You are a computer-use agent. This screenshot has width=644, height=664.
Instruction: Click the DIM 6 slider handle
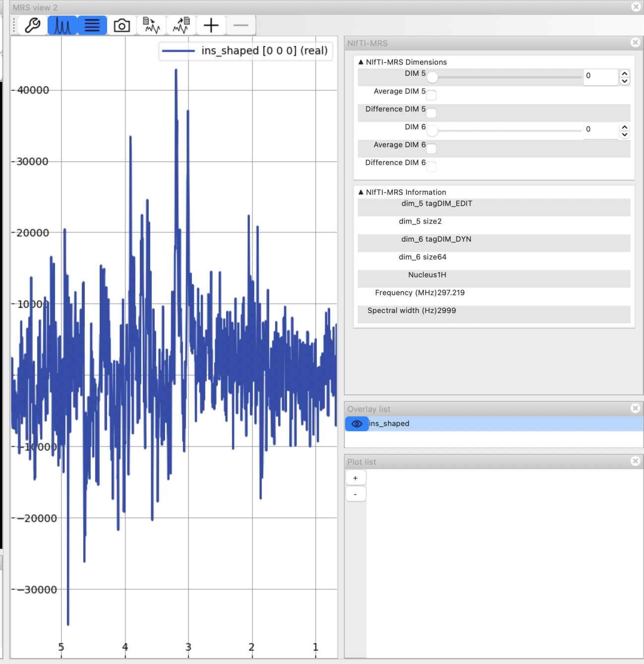(x=432, y=131)
